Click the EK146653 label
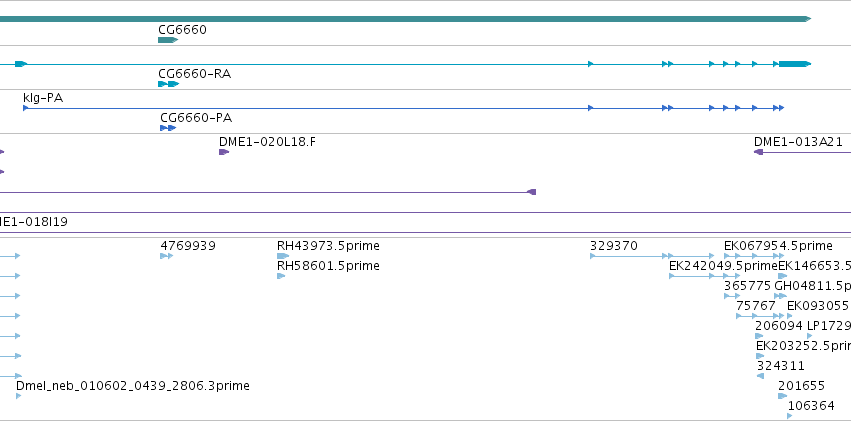Image resolution: width=851 pixels, height=421 pixels. 815,266
